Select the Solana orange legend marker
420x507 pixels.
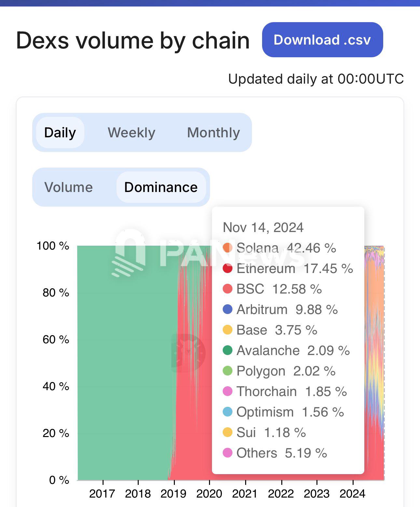coord(227,248)
